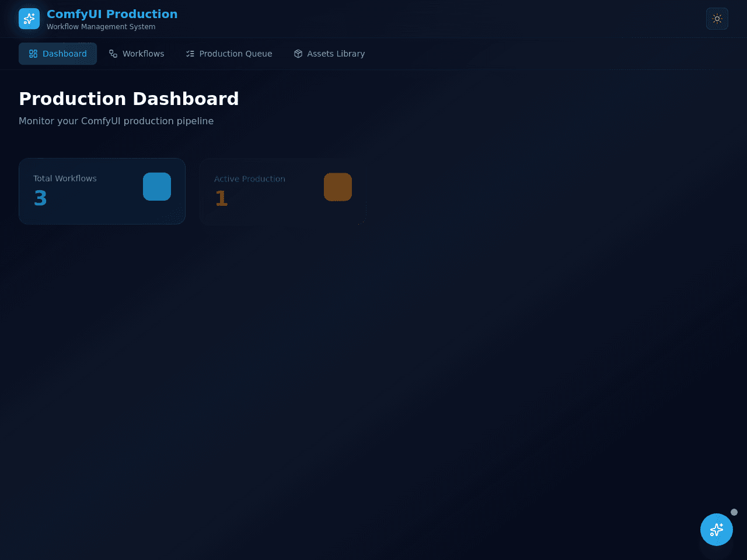Click the Dashboard grid icon

[x=33, y=54]
